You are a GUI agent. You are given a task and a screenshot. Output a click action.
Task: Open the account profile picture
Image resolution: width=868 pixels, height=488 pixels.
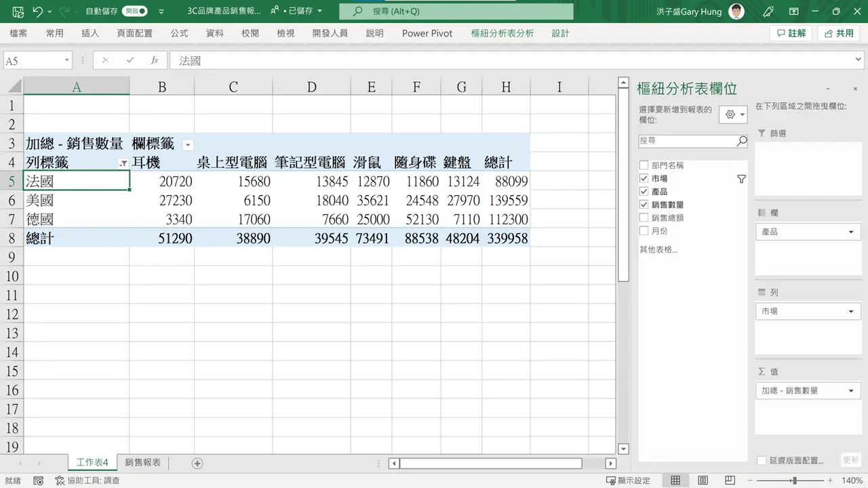point(736,12)
